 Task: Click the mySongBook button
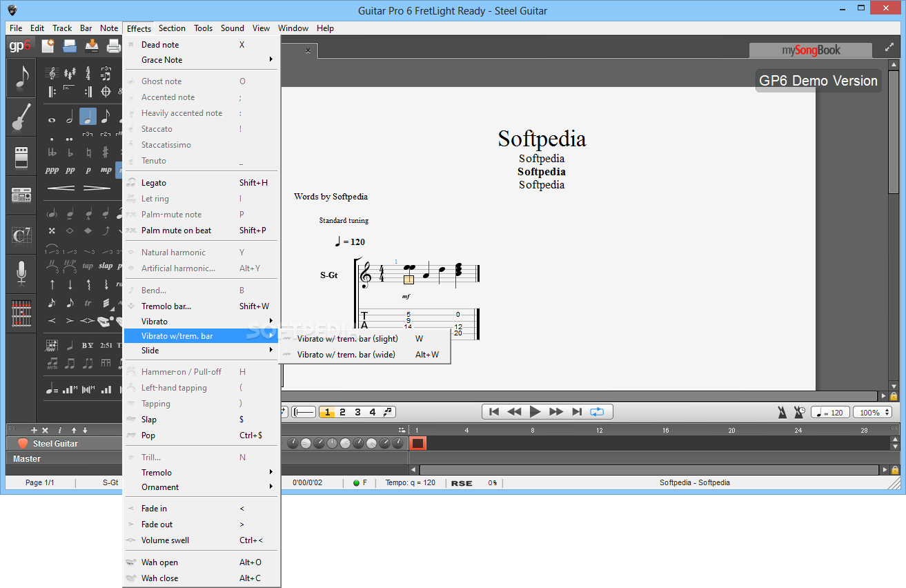[811, 50]
